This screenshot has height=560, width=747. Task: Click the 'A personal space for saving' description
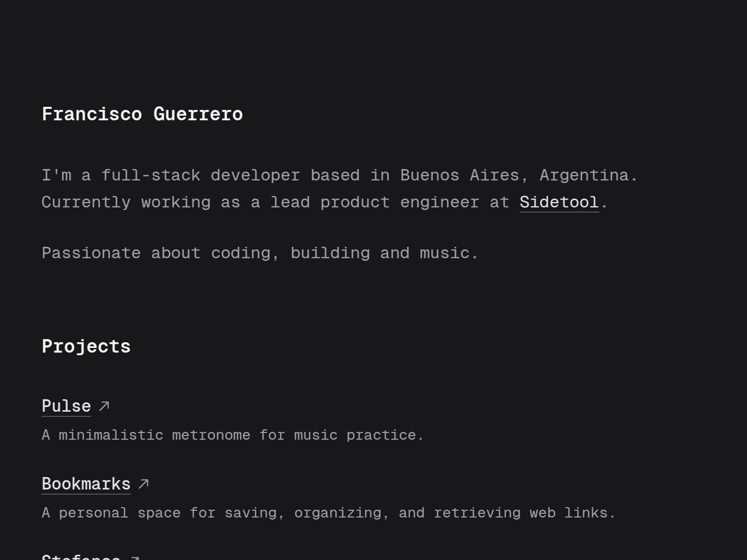pyautogui.click(x=163, y=513)
